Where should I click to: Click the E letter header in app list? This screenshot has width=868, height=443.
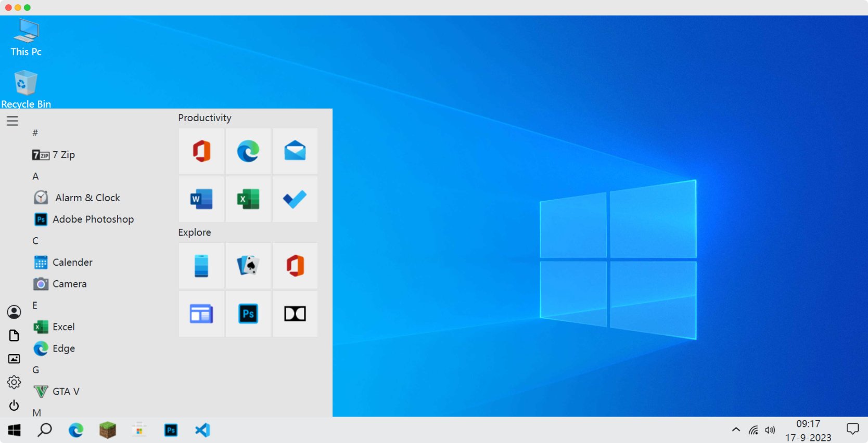[35, 305]
